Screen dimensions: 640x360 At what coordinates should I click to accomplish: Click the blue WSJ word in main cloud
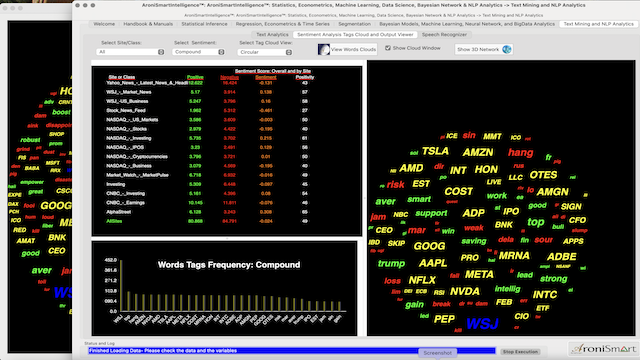[x=482, y=324]
